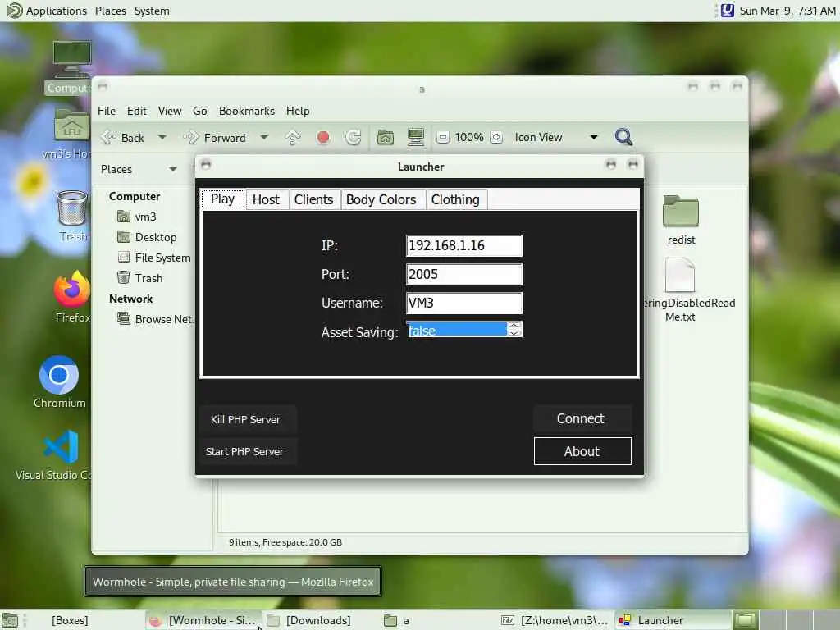This screenshot has height=630, width=840.
Task: Open the Go menu
Action: click(x=200, y=111)
